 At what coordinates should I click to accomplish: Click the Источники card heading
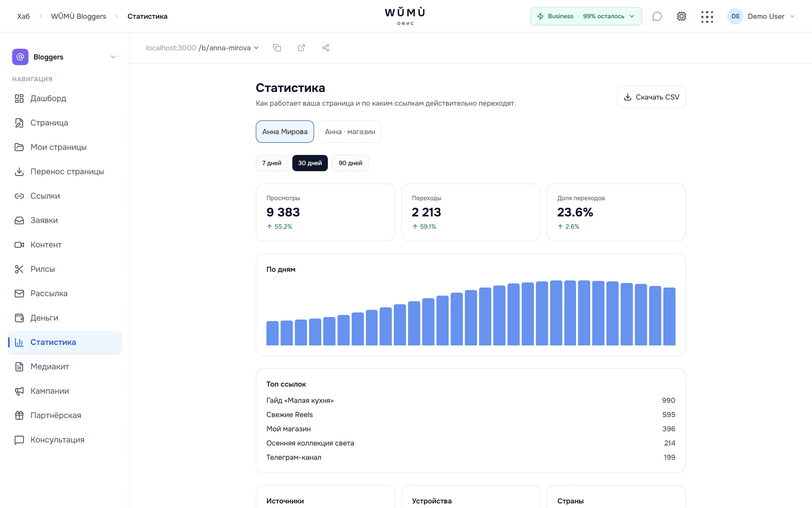coord(285,501)
